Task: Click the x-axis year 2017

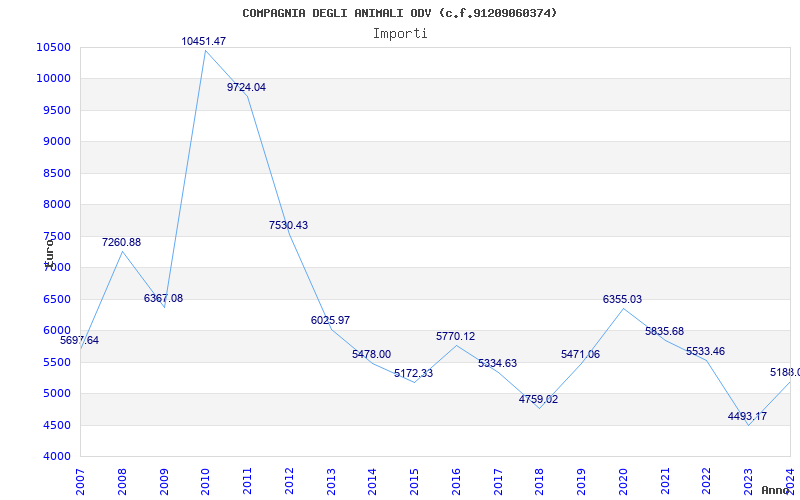Action: [498, 482]
